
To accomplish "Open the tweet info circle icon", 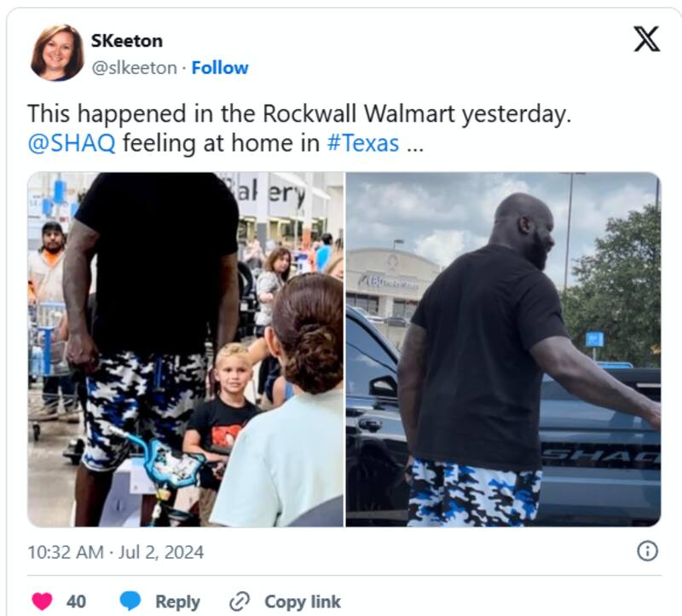I will click(648, 551).
